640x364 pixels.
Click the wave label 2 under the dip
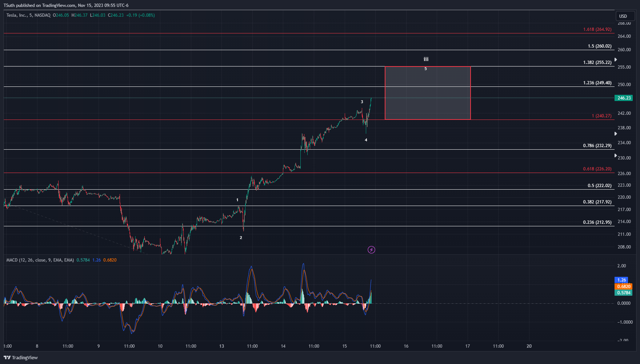(241, 238)
